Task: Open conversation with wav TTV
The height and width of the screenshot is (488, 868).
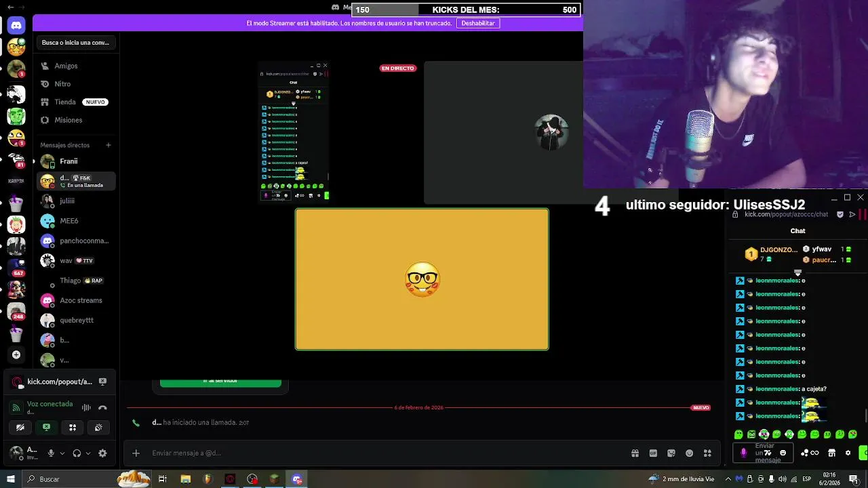Action: coord(76,260)
